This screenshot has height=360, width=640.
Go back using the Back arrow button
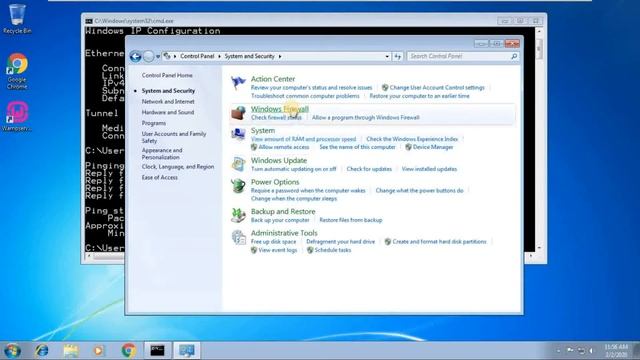pos(136,56)
